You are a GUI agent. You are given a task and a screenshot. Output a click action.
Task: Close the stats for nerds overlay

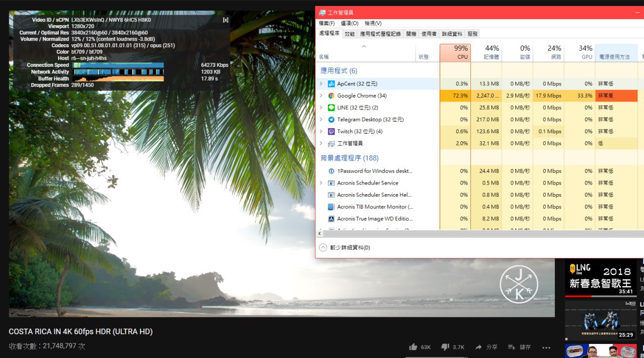(225, 20)
